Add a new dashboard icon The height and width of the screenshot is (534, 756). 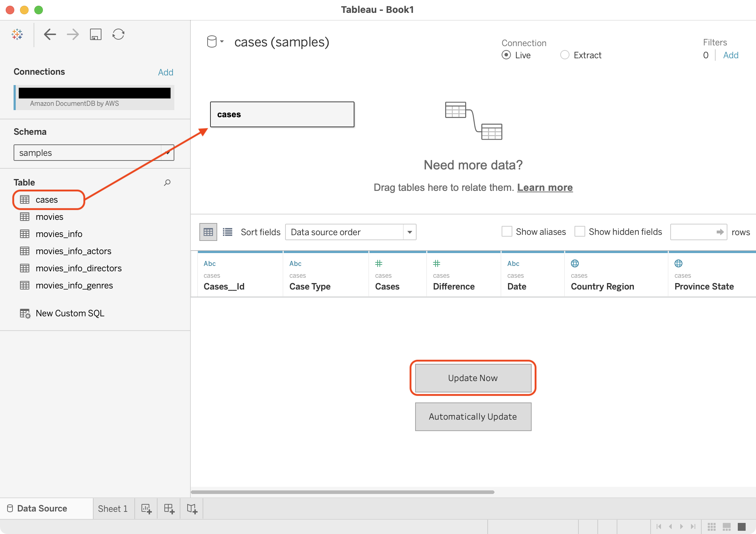click(x=169, y=509)
